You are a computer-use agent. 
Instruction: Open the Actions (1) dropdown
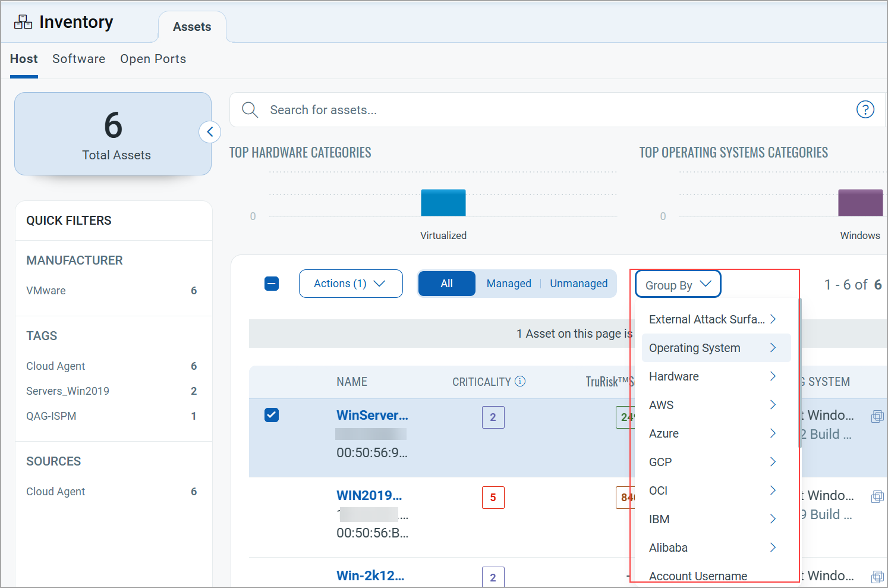(350, 284)
